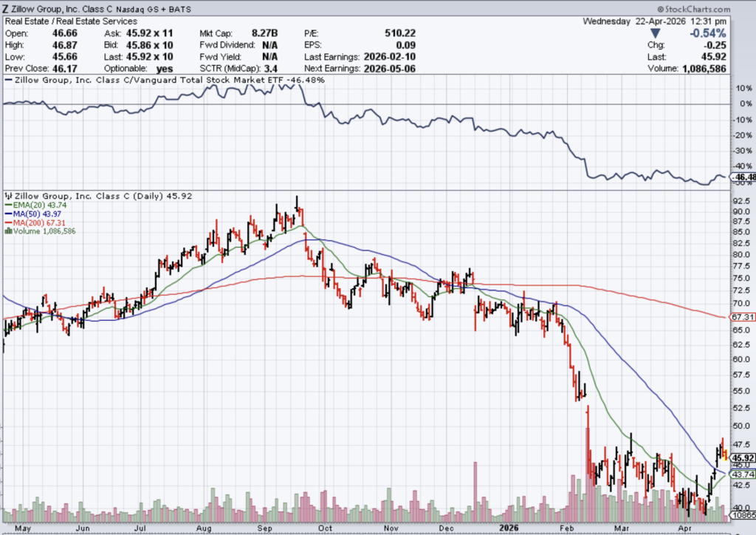Image resolution: width=756 pixels, height=535 pixels.
Task: Click the 67.31 MA(200) axis tag
Action: pyautogui.click(x=743, y=317)
